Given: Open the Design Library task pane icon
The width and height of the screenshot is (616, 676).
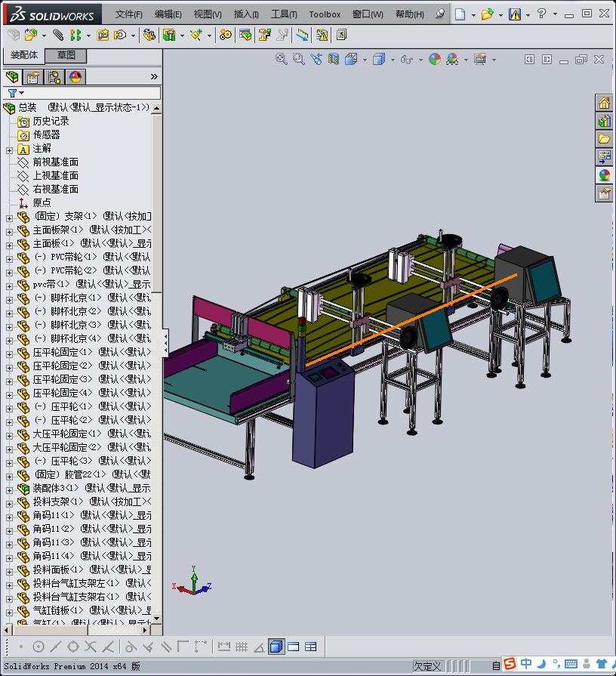Looking at the screenshot, I should click(605, 121).
